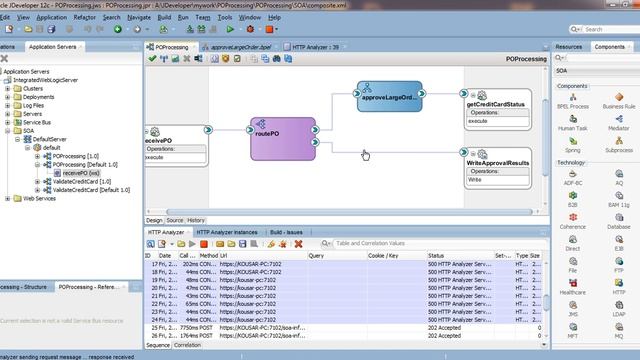This screenshot has height=360, width=640.
Task: Click the main toolbar Search field
Action: [x=611, y=29]
